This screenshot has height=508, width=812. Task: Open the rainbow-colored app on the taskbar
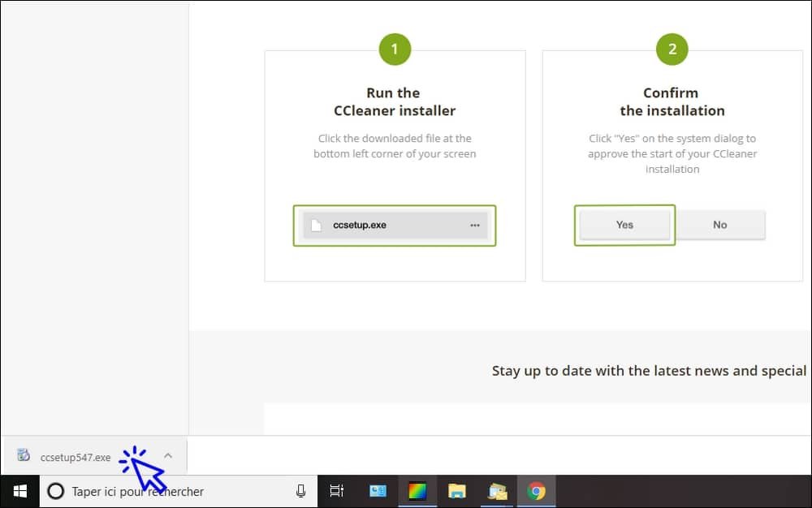(417, 491)
